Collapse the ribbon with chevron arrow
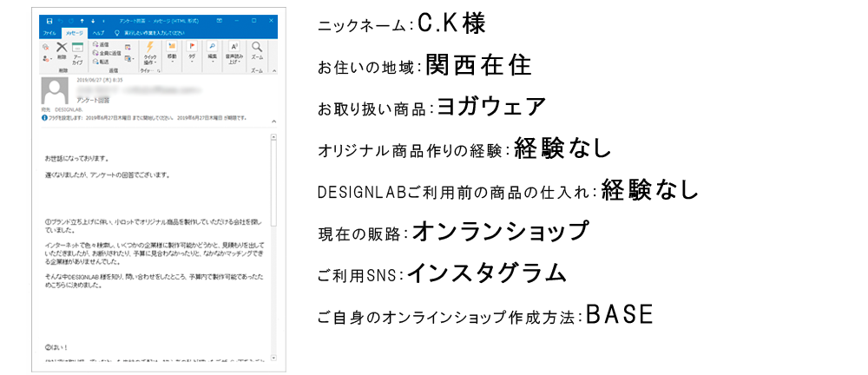Viewport: 868px width, 375px height. pyautogui.click(x=274, y=72)
